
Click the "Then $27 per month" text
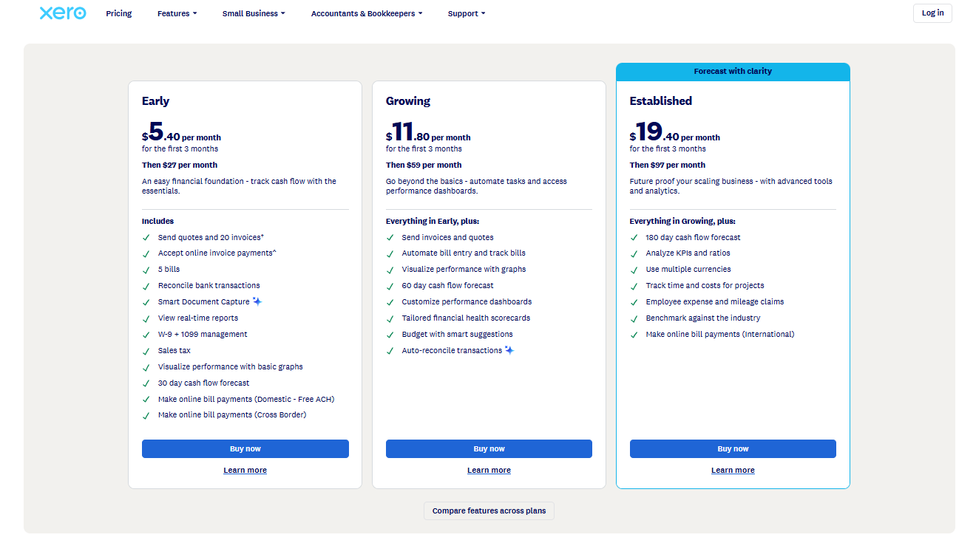click(180, 165)
